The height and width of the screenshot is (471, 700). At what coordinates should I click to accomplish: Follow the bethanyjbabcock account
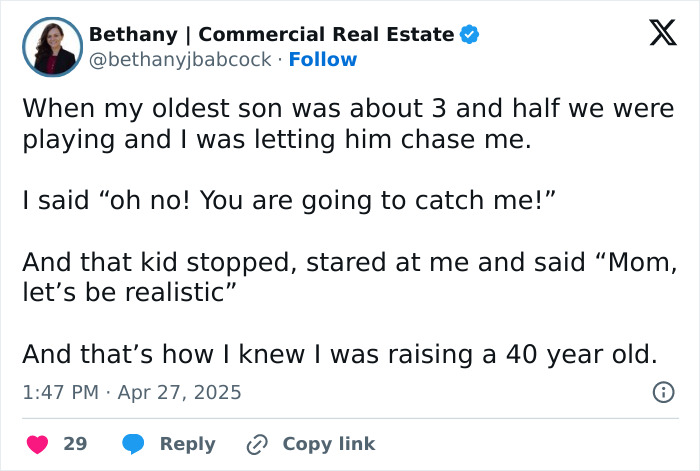pyautogui.click(x=322, y=60)
